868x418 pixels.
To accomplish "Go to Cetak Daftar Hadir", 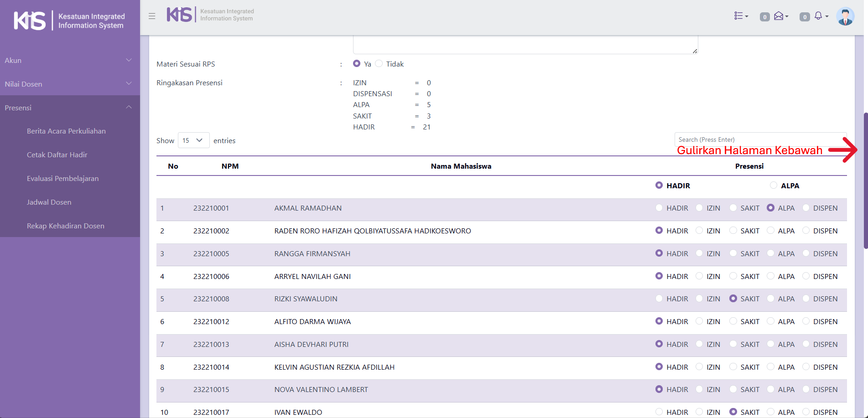I will [57, 155].
